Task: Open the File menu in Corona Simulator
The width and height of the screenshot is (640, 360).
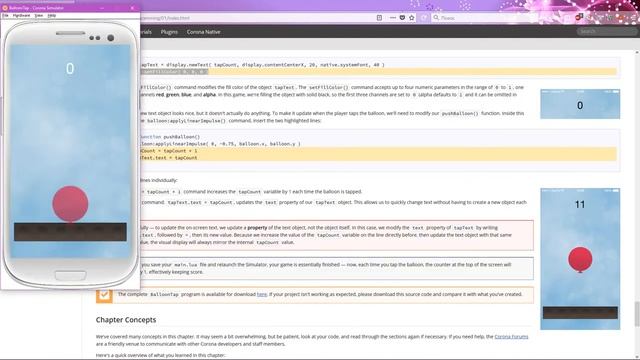Action: coord(5,16)
